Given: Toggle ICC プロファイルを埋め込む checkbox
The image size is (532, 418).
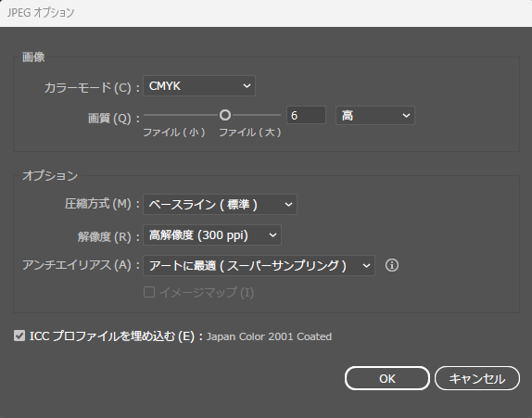Looking at the screenshot, I should [19, 336].
